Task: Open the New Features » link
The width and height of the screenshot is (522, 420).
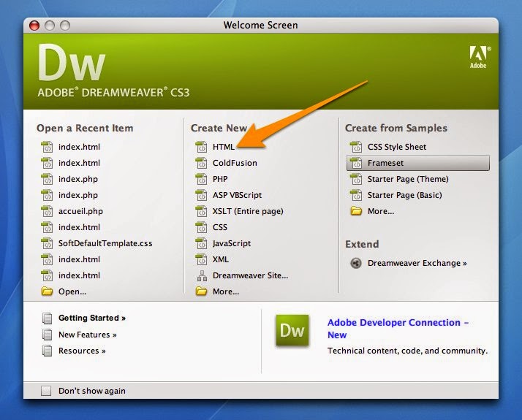Action: 88,335
